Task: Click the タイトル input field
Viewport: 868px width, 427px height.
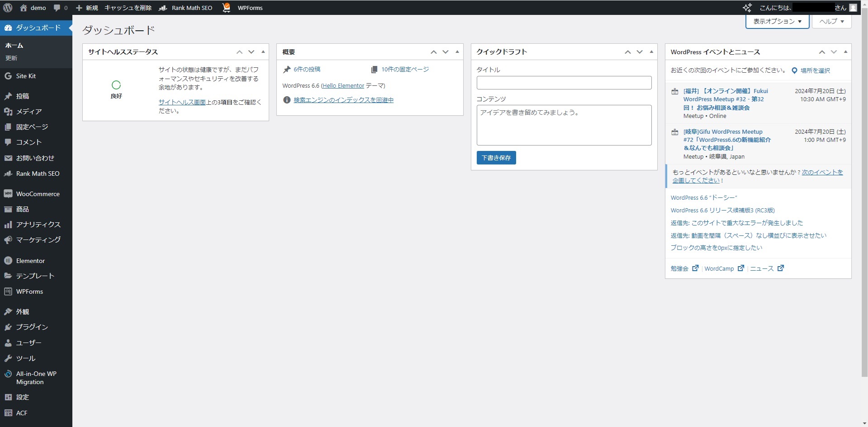Action: point(564,83)
